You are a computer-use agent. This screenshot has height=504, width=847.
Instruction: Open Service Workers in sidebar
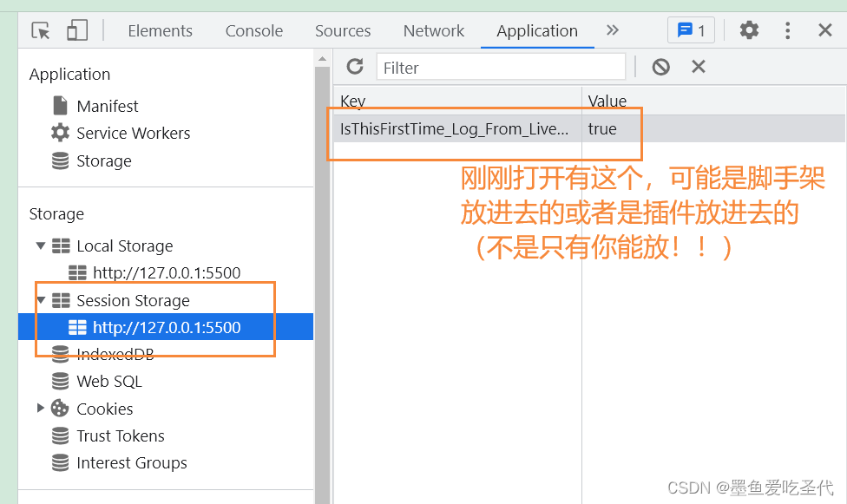pos(134,133)
